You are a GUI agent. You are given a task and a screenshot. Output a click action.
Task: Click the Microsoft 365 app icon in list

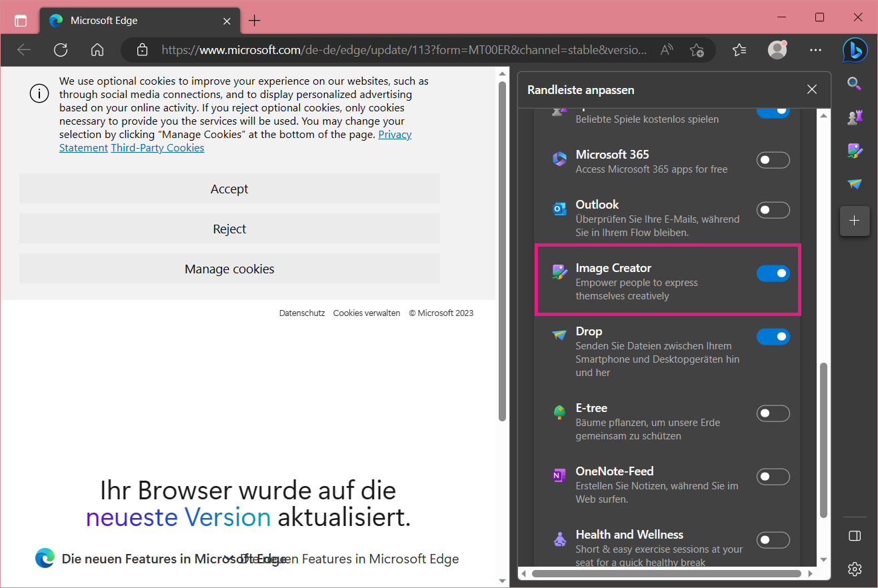(x=559, y=160)
